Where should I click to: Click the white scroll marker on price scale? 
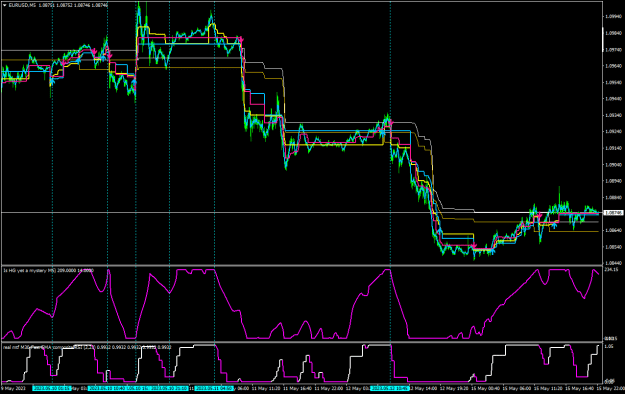click(603, 40)
